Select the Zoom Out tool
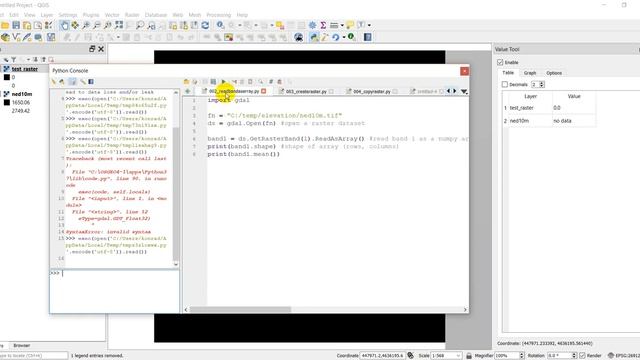This screenshot has width=640, height=360. tap(97, 25)
